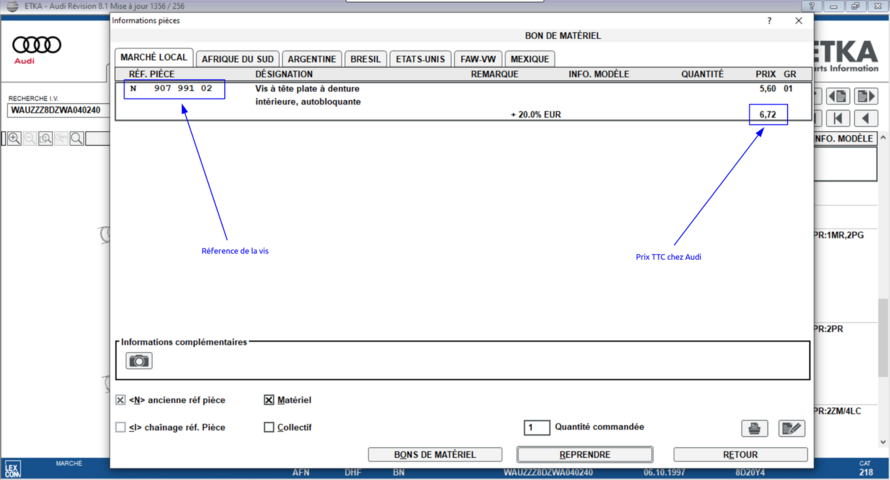Click the PR:2PR entry in background list
This screenshot has height=480, width=890.
pos(829,329)
